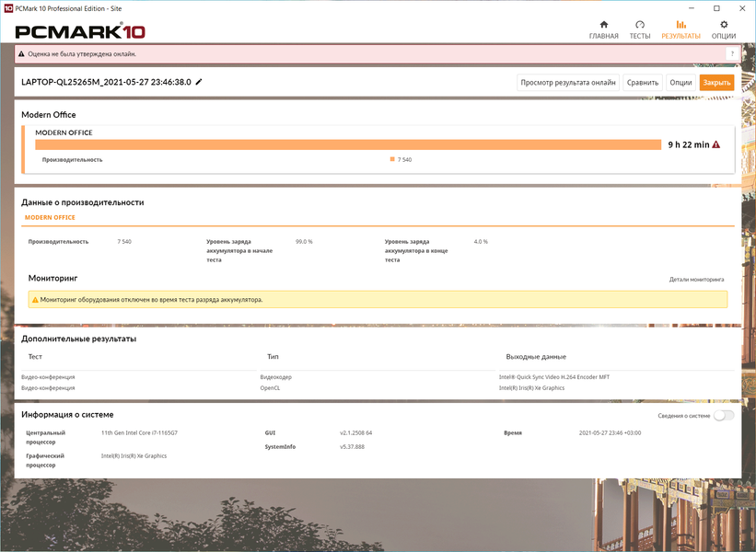Image resolution: width=756 pixels, height=552 pixels.
Task: Click the Выходные данные column header
Action: 536,357
